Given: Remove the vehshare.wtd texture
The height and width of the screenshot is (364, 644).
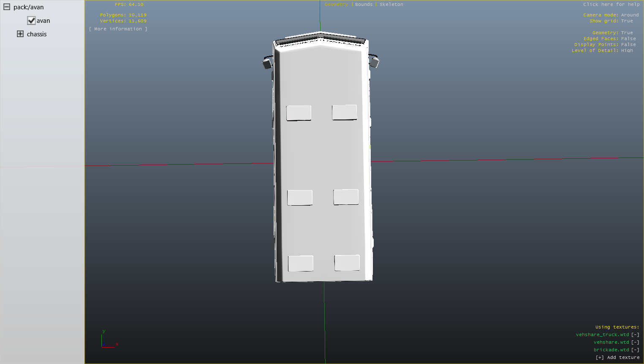Looking at the screenshot, I should pyautogui.click(x=635, y=342).
